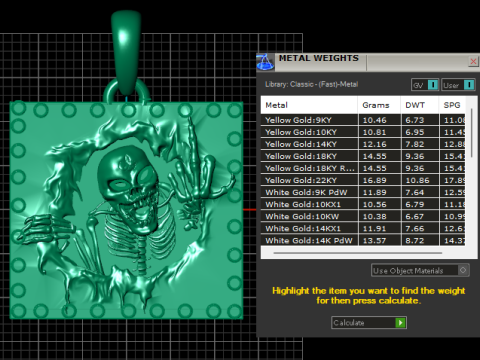The image size is (480, 360).
Task: Select the White Gold:10KX1 row
Action: (363, 204)
